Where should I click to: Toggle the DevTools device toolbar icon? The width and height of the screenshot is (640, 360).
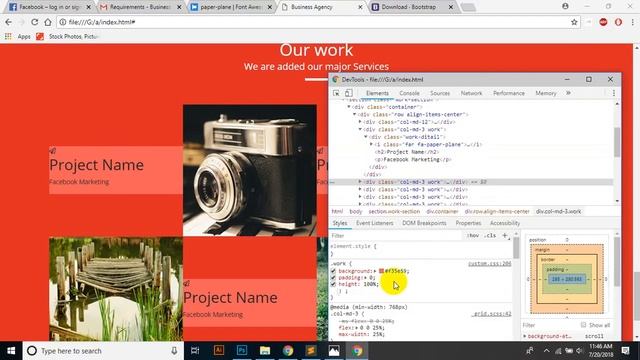click(348, 93)
